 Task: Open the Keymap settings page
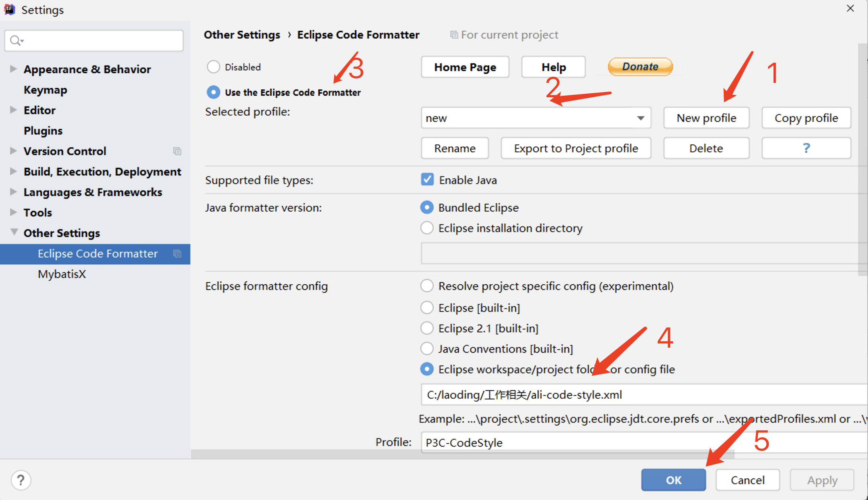(x=45, y=90)
